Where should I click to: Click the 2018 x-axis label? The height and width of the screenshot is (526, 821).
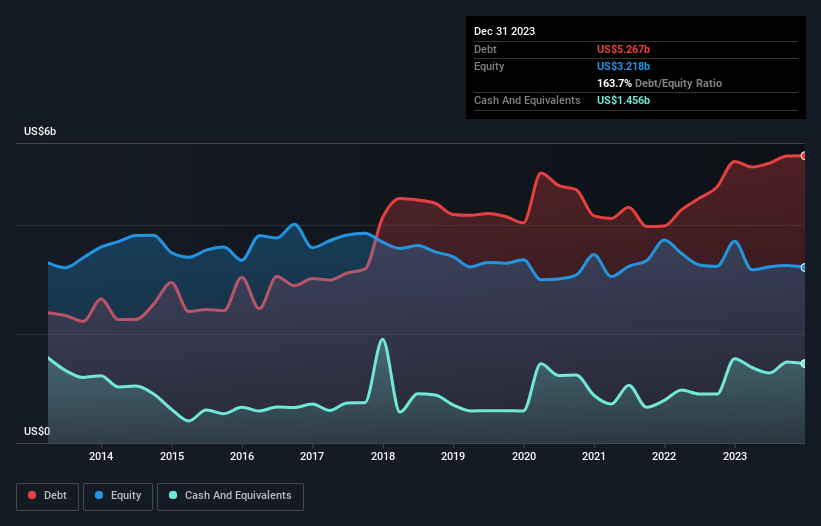point(383,456)
